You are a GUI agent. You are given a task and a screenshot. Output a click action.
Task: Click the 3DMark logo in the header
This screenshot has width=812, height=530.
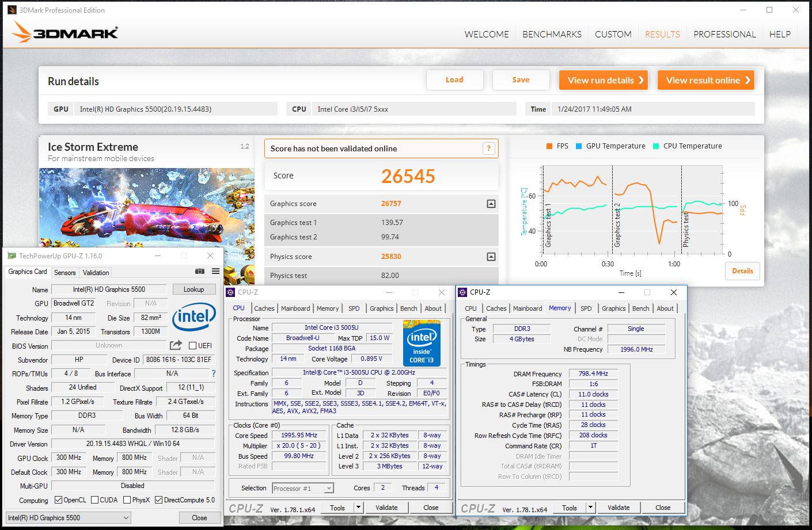point(65,33)
